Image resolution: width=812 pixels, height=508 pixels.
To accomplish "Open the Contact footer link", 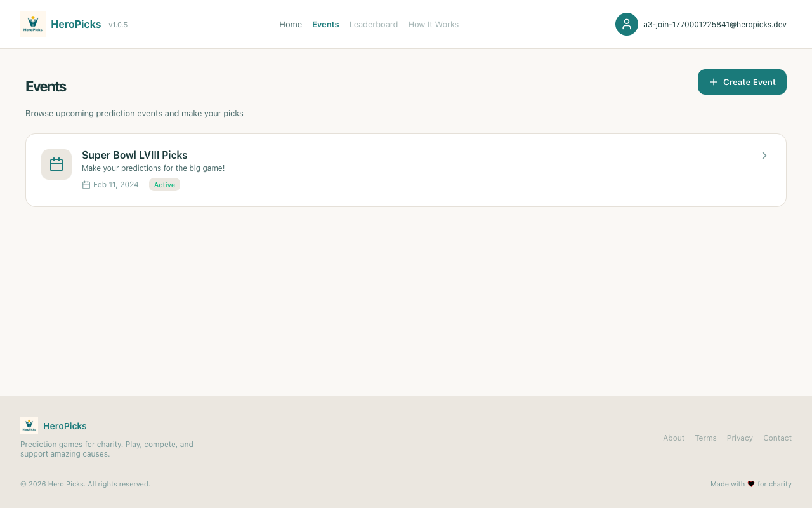I will [x=777, y=438].
